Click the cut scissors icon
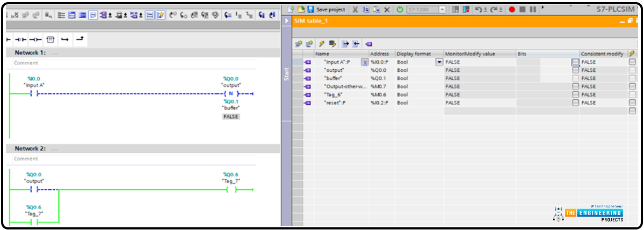 coord(355,10)
